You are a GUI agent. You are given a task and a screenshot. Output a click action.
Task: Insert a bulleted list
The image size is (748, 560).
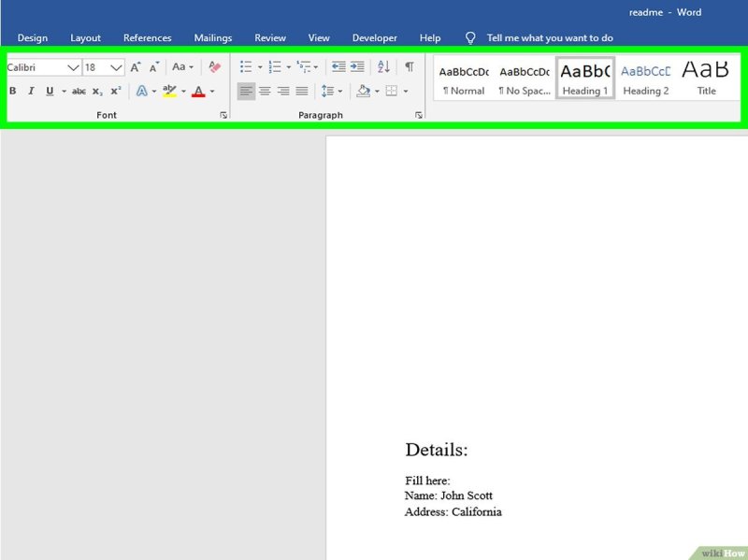point(246,66)
